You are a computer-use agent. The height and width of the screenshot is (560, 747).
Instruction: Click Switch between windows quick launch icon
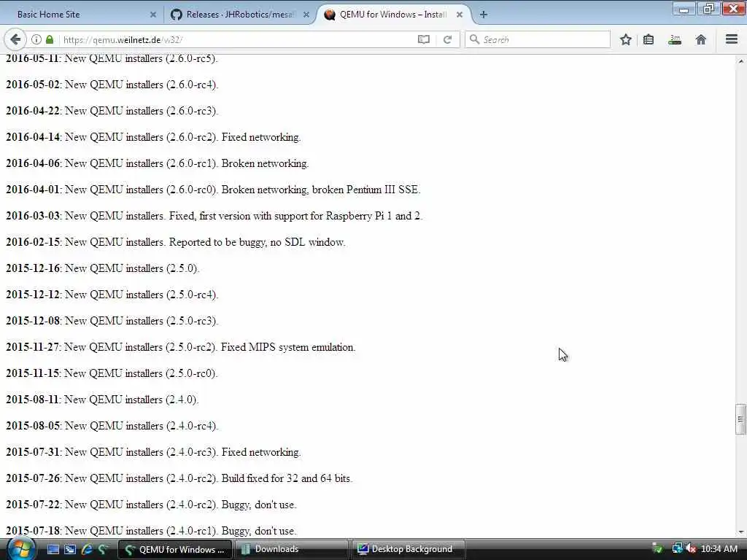click(x=70, y=550)
